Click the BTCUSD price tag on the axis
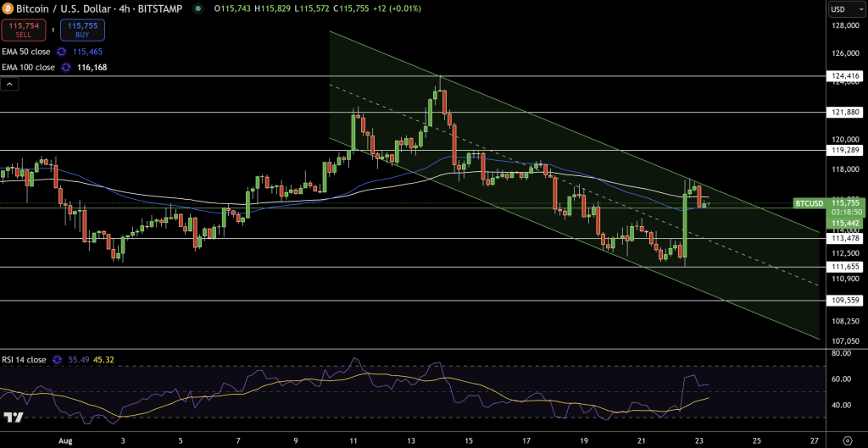Viewport: 868px width, 448px height. 810,203
